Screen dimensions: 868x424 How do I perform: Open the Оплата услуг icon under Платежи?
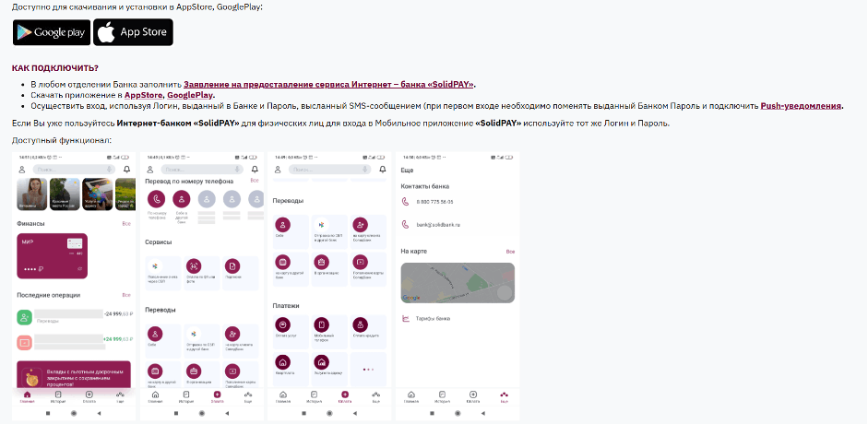click(x=283, y=324)
